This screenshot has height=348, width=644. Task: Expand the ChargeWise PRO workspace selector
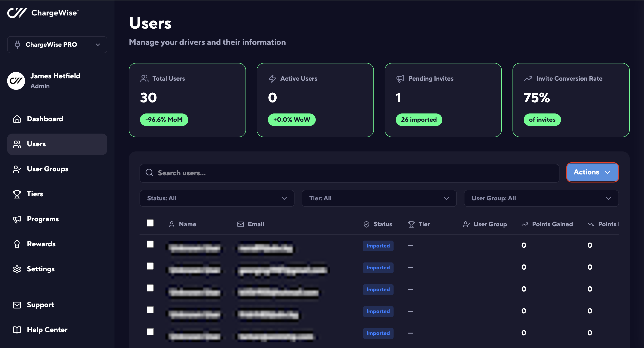pos(57,45)
